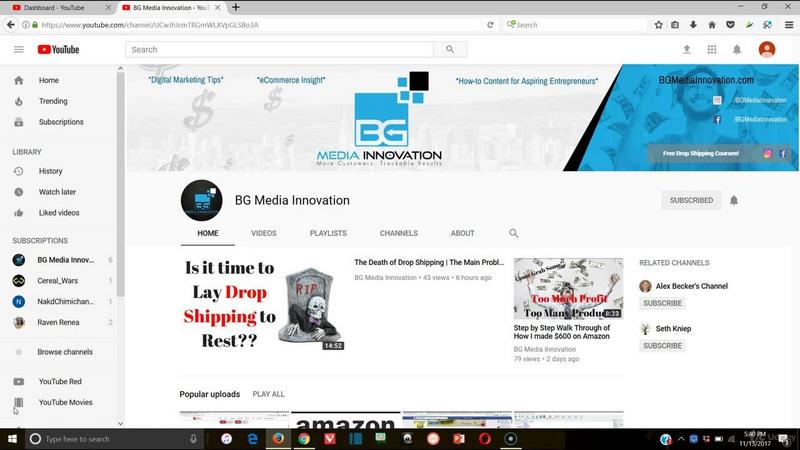
Task: Open YouTube Red
Action: (x=59, y=382)
